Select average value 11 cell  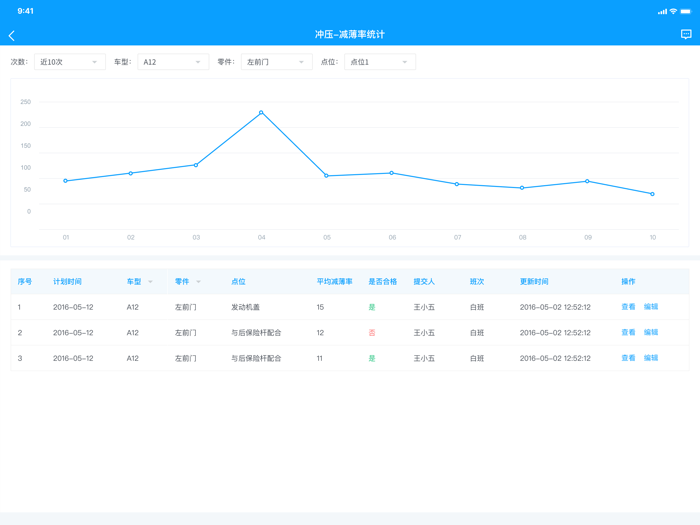pos(320,358)
